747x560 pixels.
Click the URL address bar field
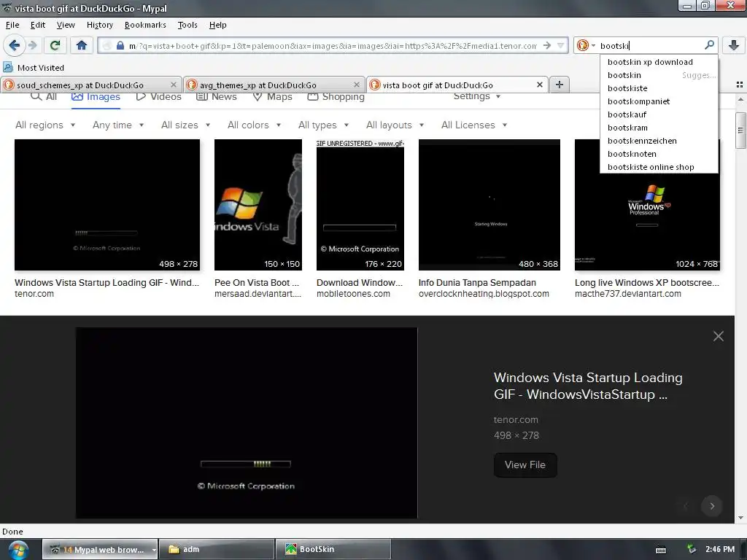[x=333, y=46]
